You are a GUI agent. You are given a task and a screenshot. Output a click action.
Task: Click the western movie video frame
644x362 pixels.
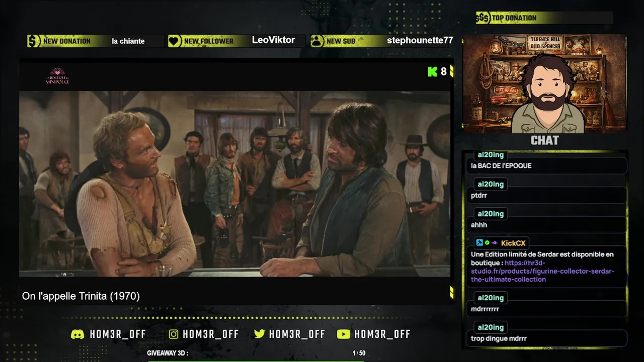(x=234, y=184)
